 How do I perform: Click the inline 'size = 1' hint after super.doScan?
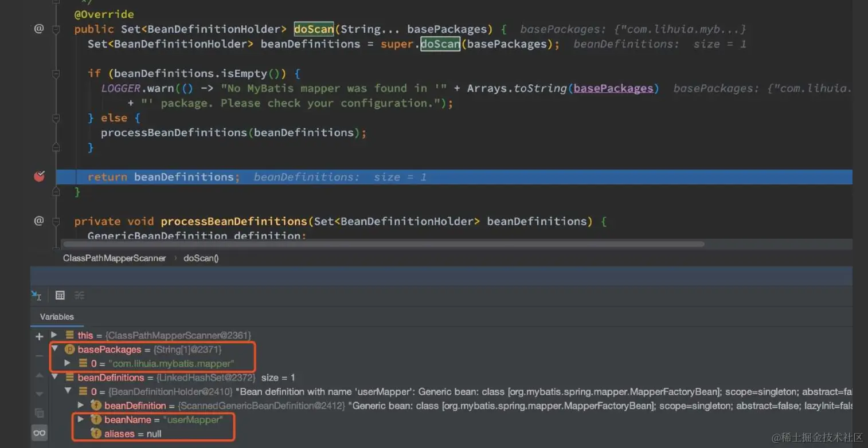pyautogui.click(x=720, y=44)
